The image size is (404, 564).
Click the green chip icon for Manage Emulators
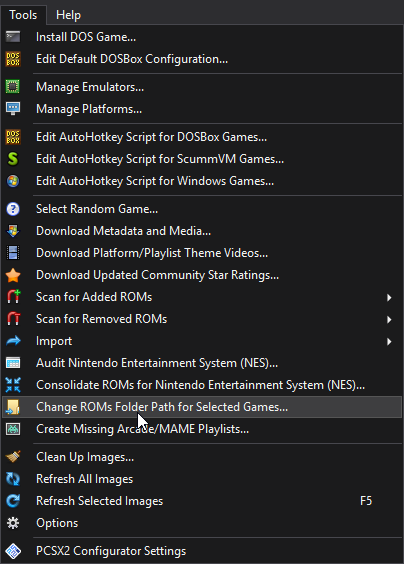tap(13, 87)
